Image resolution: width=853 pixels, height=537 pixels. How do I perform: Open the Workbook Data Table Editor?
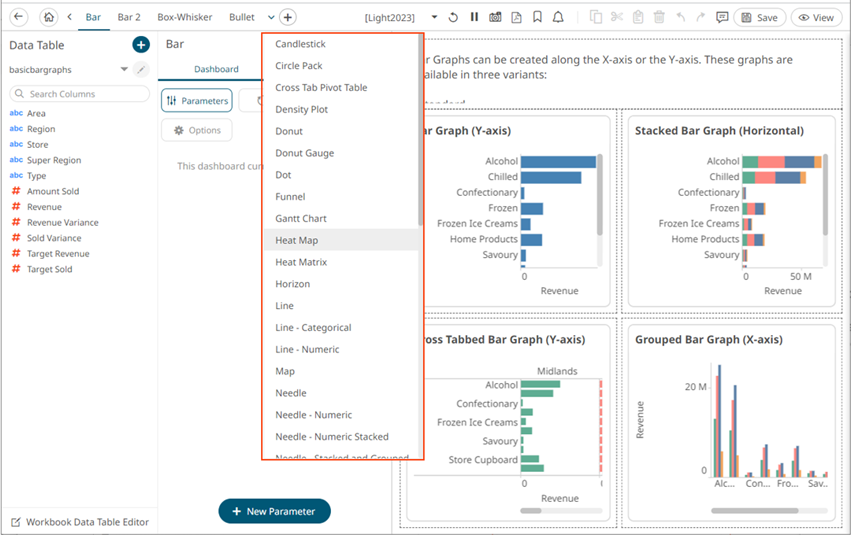(x=79, y=522)
